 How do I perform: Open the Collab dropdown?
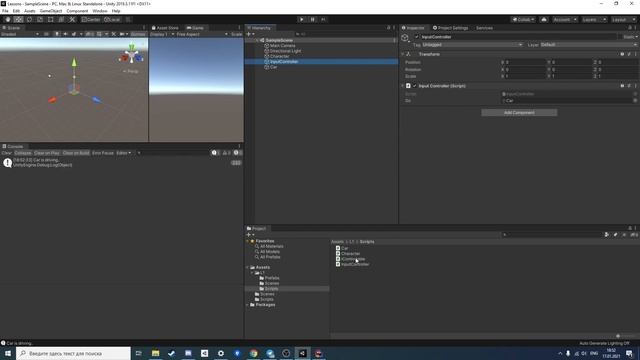(523, 19)
